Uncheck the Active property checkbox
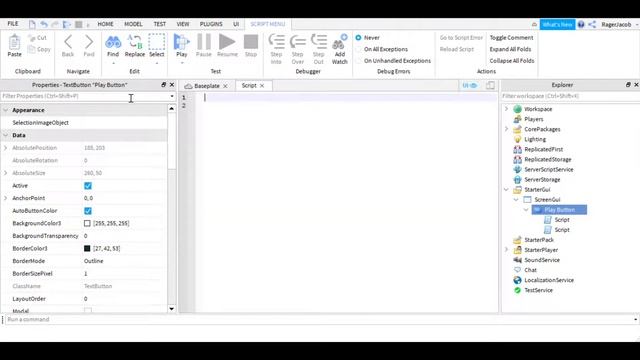Image resolution: width=640 pixels, height=360 pixels. (88, 186)
